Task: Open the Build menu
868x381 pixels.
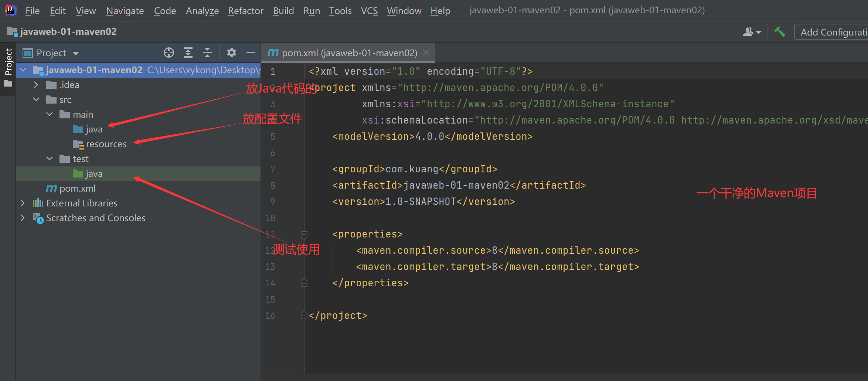Action: click(x=283, y=11)
